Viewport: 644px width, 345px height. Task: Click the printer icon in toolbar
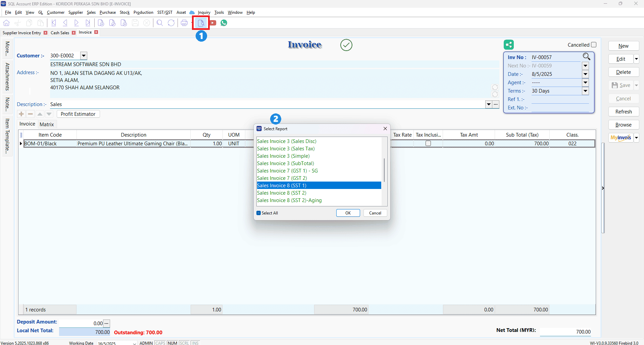184,23
